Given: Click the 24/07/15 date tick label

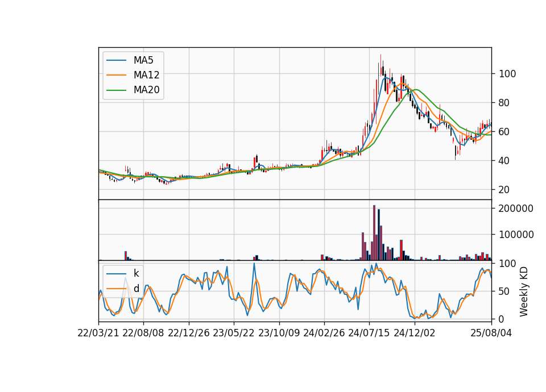Looking at the screenshot, I should click(369, 333).
